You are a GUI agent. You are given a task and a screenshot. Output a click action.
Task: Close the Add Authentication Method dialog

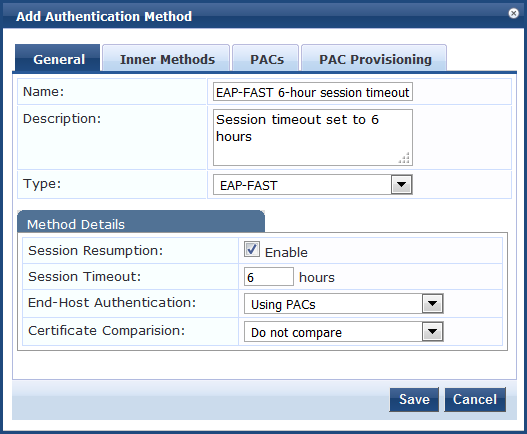click(513, 13)
